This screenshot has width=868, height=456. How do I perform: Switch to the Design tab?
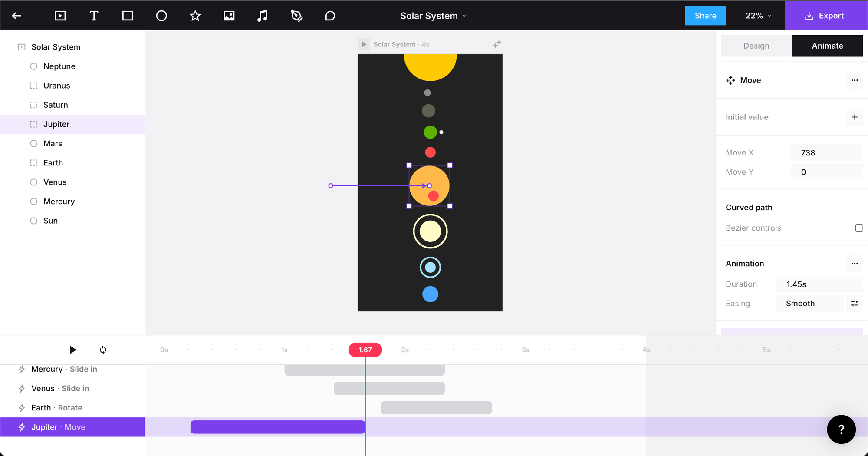pos(756,46)
